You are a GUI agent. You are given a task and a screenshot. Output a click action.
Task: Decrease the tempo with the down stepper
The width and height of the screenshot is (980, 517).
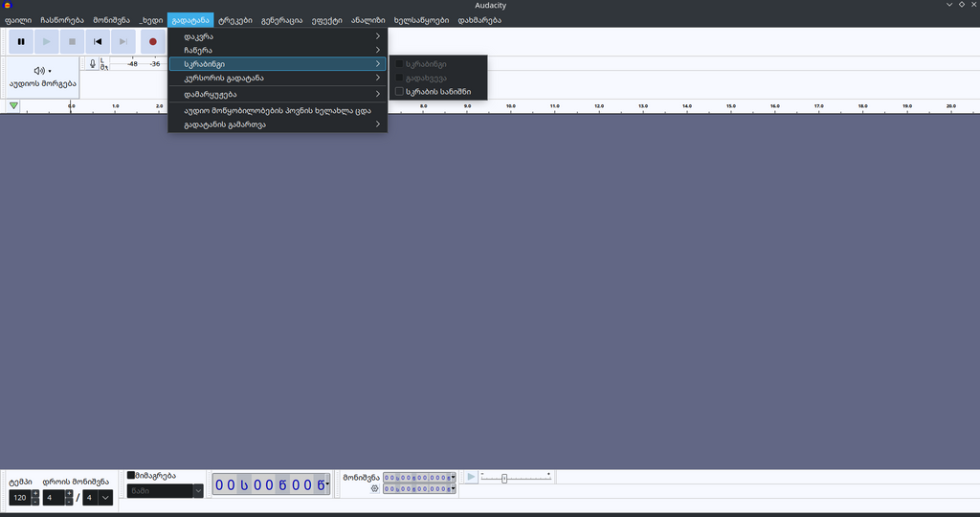click(35, 502)
